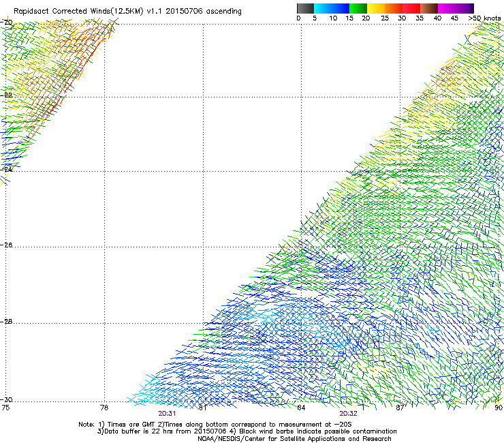Screen dimensions: 504x443
Task: Click the chart title 'Rapidscat Corrected Winds(12.5KM)'
Action: (78, 12)
